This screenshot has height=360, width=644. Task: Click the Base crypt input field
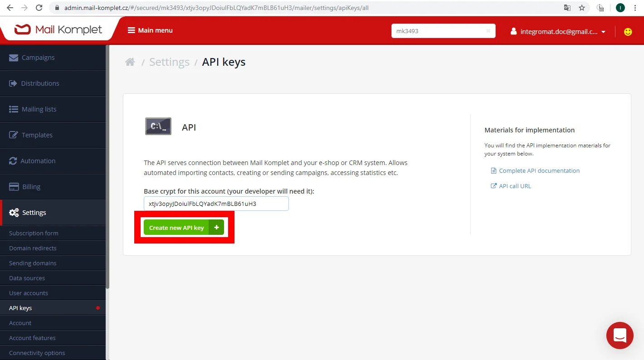216,204
